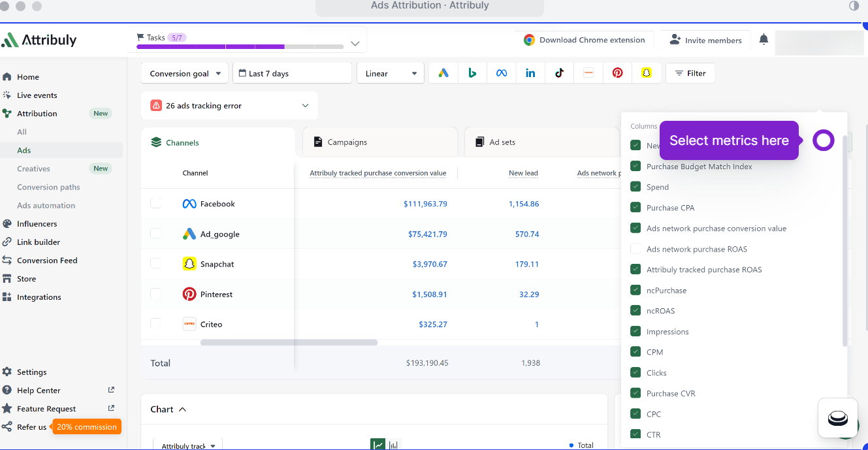Viewport: 868px width, 450px height.
Task: Enable the Ads network purchase ROAS metric
Action: coord(635,248)
